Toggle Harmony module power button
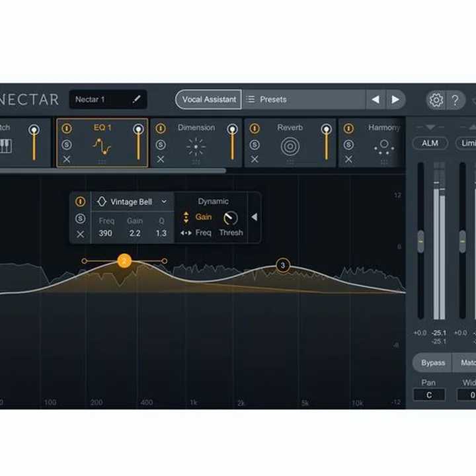Image resolution: width=476 pixels, height=476 pixels. [349, 128]
